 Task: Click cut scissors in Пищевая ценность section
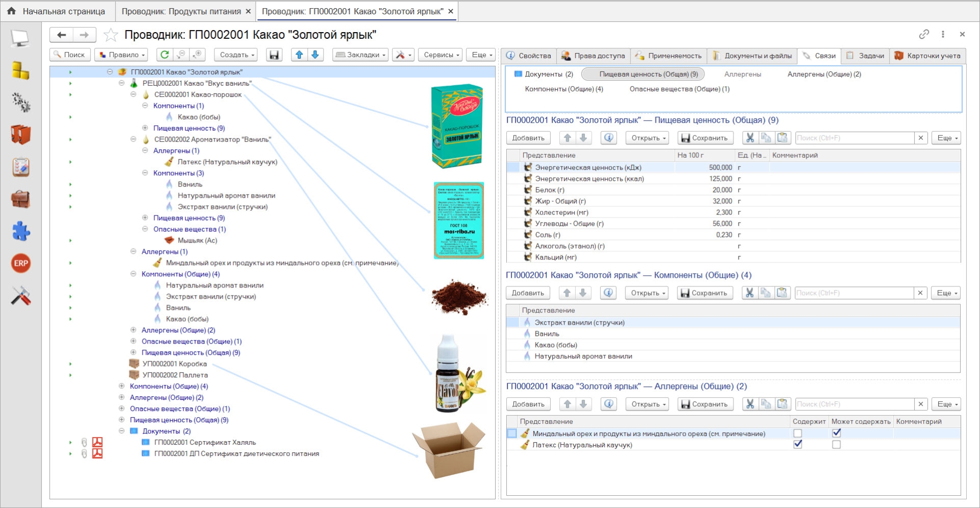(x=750, y=138)
